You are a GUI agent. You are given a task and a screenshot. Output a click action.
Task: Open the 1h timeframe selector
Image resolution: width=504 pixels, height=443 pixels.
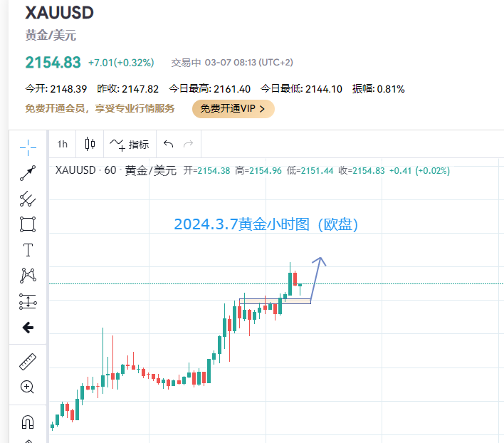[63, 144]
